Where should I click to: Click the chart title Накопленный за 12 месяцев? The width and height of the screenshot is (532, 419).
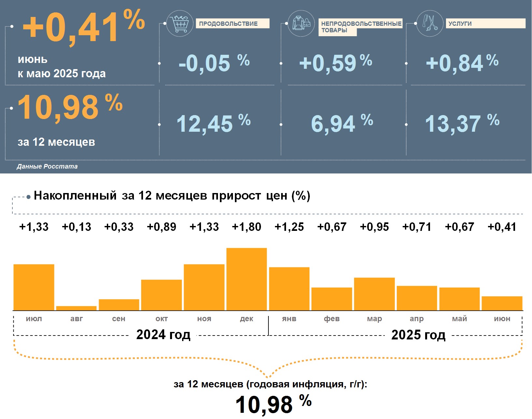pos(172,196)
